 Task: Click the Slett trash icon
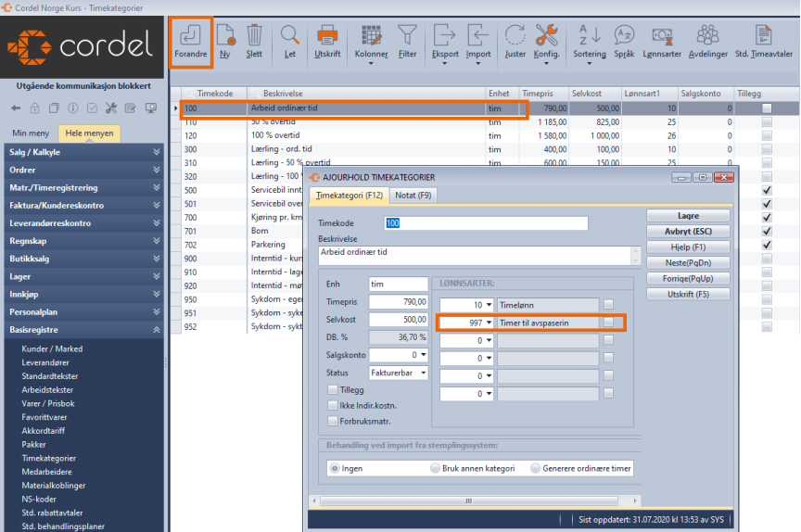[254, 35]
